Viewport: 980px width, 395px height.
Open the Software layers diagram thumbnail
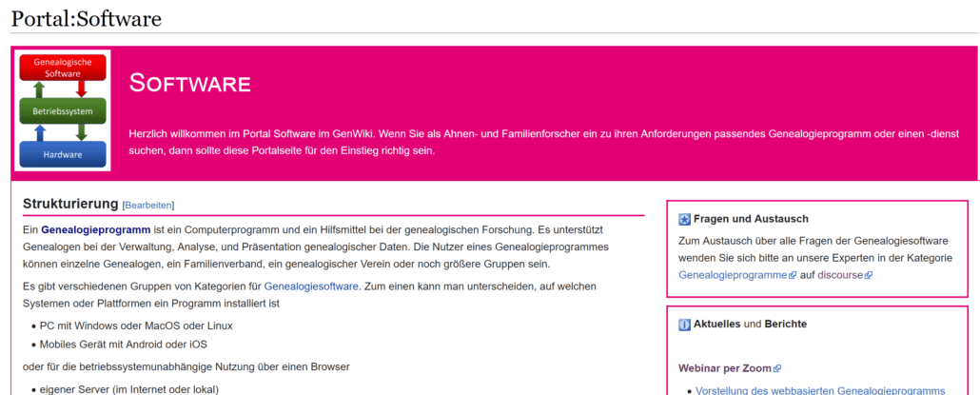coord(63,110)
